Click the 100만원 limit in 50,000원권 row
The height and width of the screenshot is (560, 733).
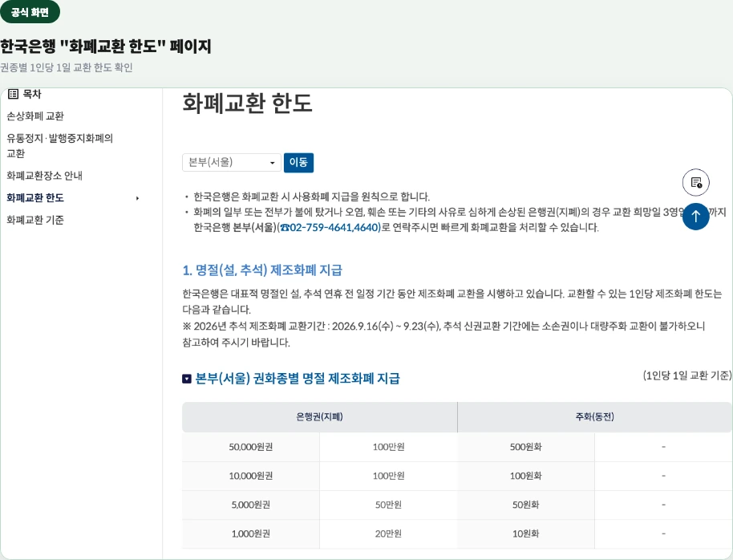388,447
